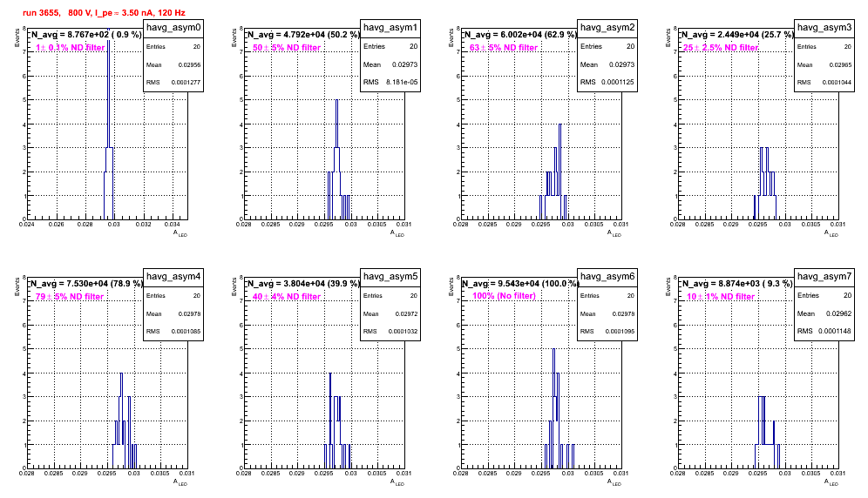This screenshot has height=498, width=868.
Task: Click the histogram peak in havg_asym5 plot
Action: tap(330, 421)
